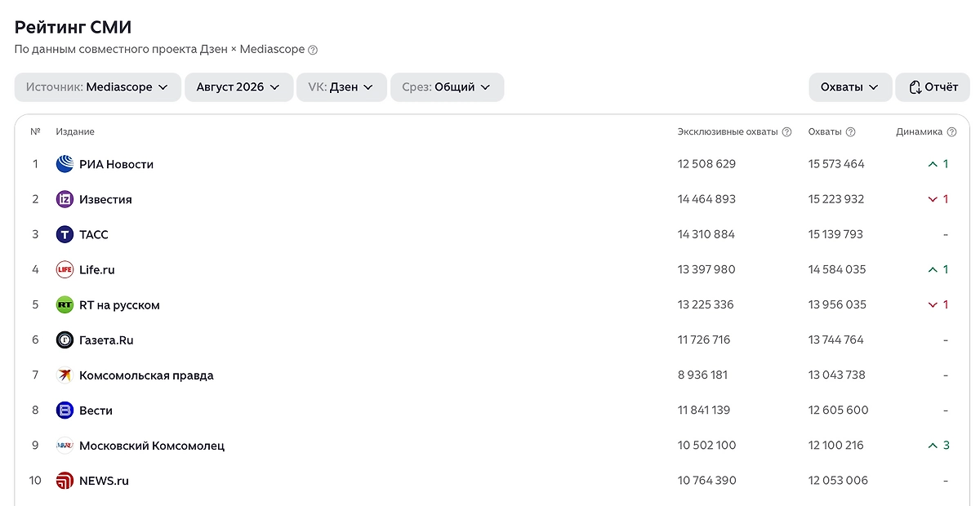980x506 pixels.
Task: Click the Вести logo icon
Action: click(x=65, y=411)
